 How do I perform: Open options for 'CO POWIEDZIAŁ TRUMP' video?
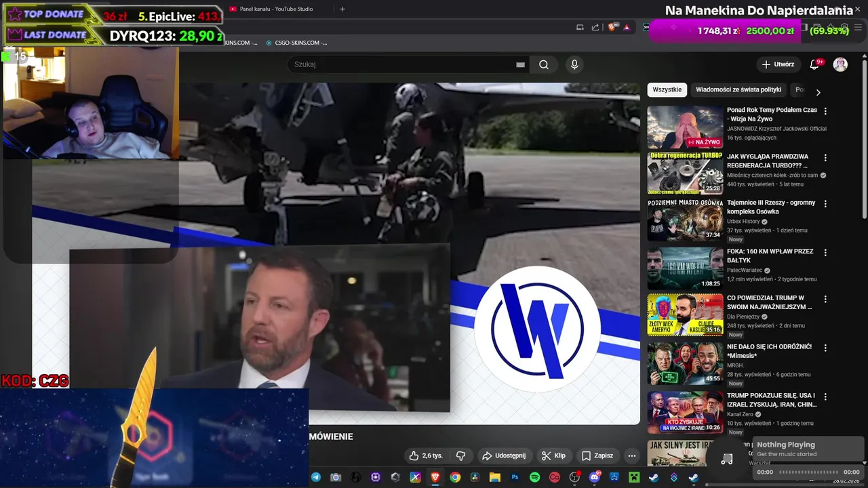point(825,299)
